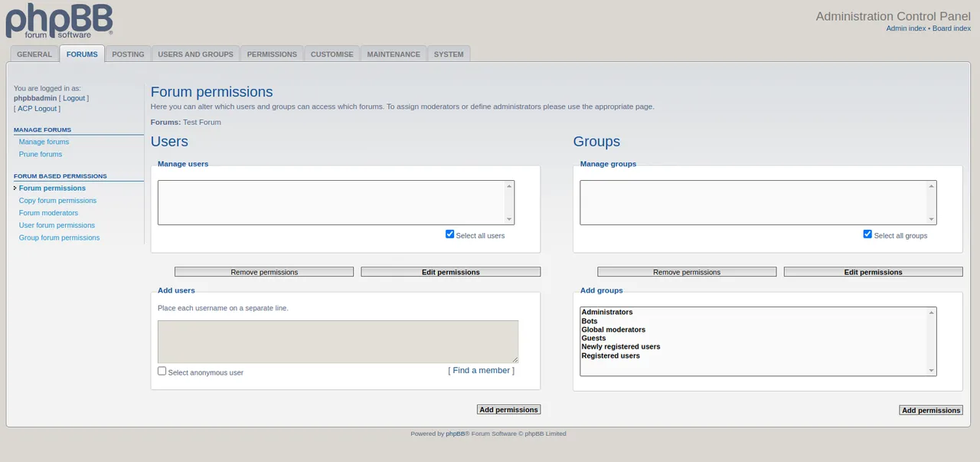Check Select anonymous user checkbox
The image size is (980, 462).
(x=162, y=371)
